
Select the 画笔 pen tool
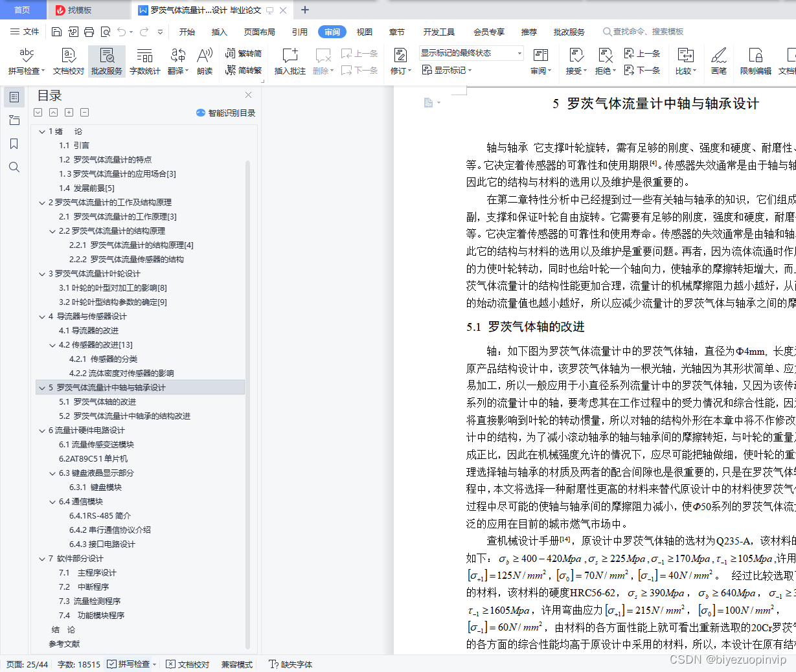[719, 62]
